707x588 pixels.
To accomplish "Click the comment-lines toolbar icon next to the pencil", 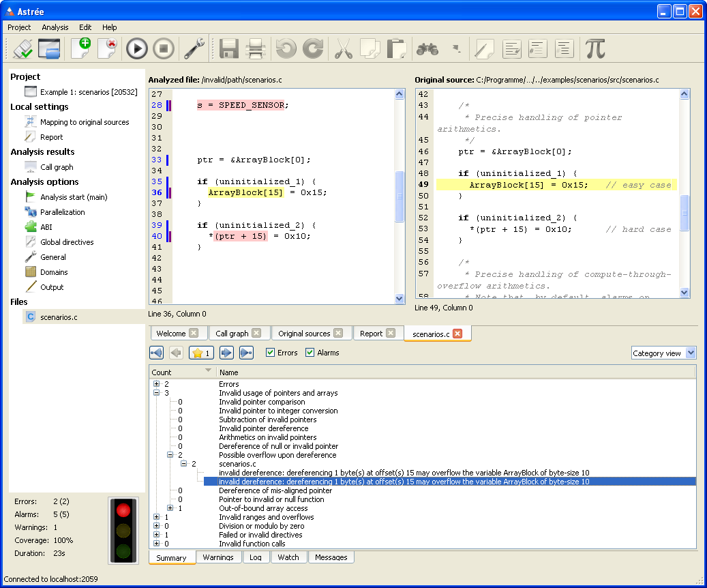I will [512, 48].
